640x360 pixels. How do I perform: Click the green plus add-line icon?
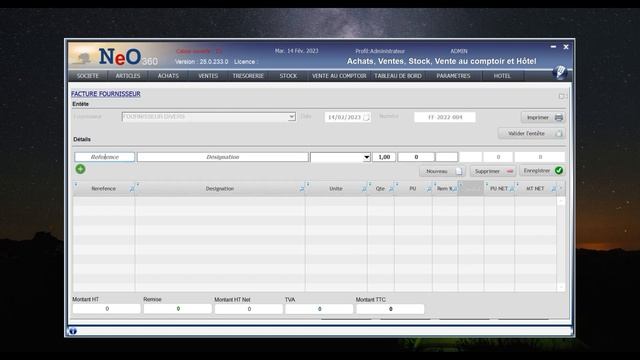point(80,169)
